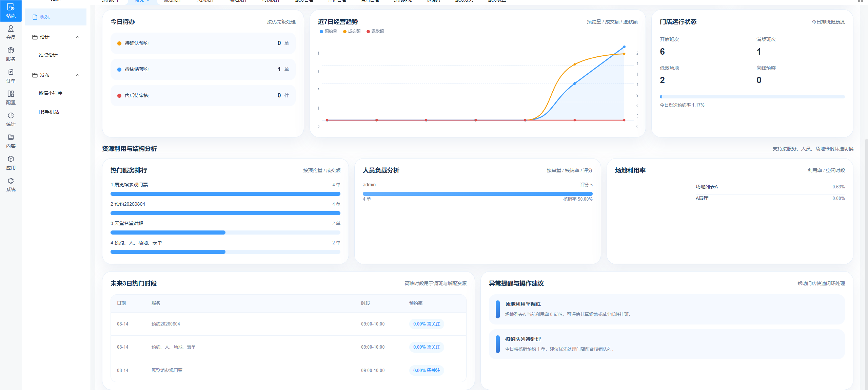Click the orange dot beside 待确认预约
Image resolution: width=868 pixels, height=390 pixels.
pos(119,43)
